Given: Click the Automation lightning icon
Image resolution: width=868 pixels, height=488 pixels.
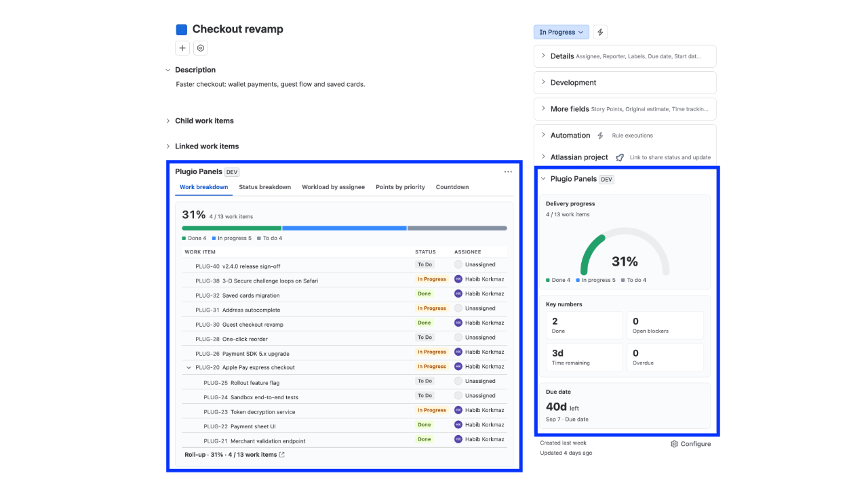Looking at the screenshot, I should [x=600, y=136].
